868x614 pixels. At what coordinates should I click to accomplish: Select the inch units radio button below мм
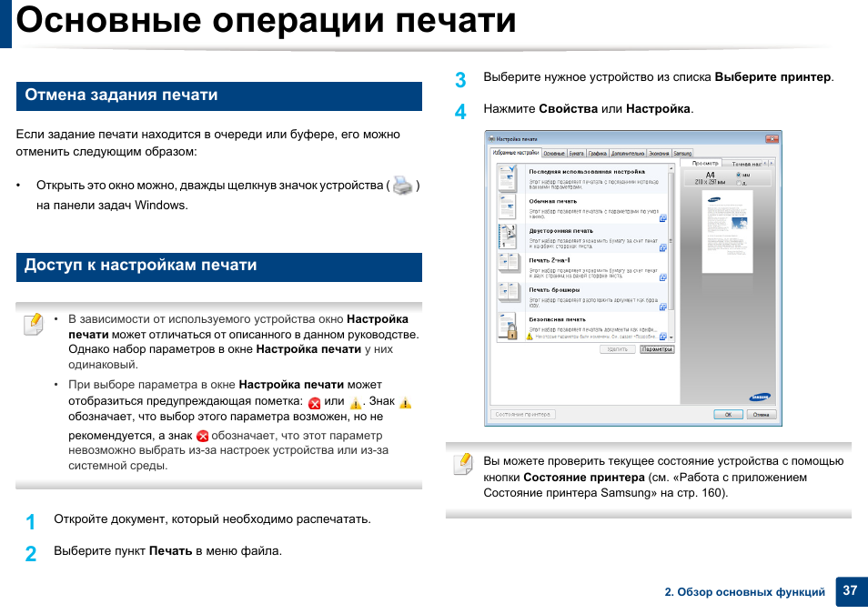click(x=739, y=183)
